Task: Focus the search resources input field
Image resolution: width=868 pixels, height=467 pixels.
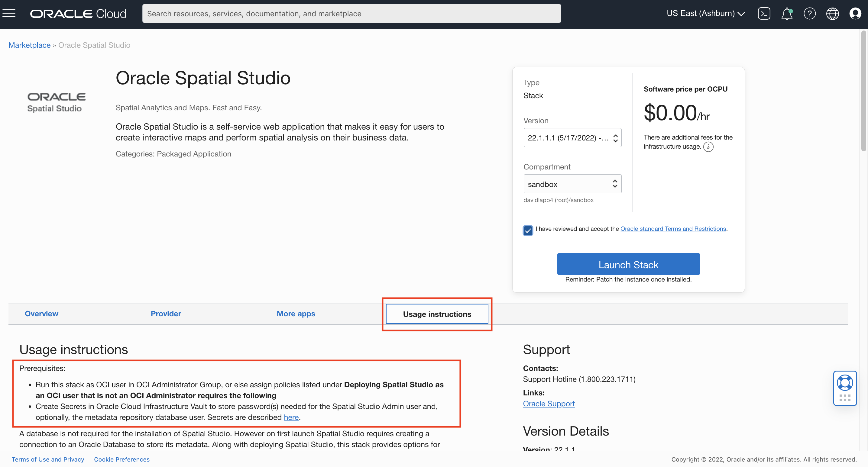Action: (351, 14)
